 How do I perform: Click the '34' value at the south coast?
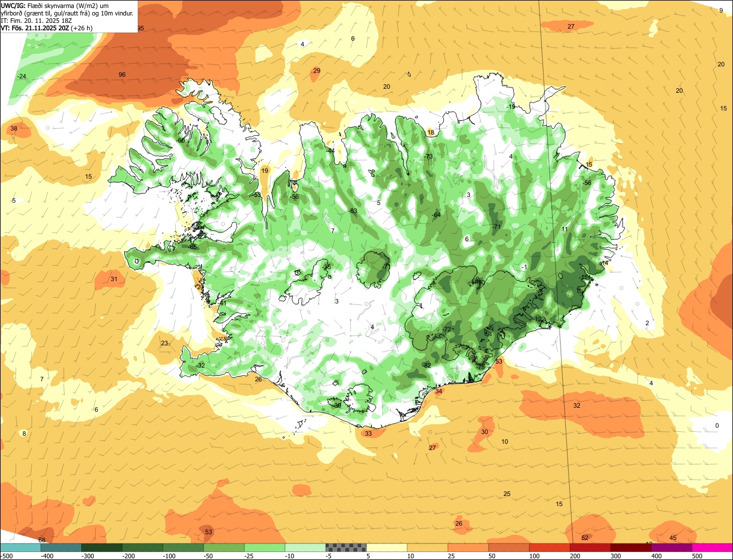click(439, 391)
